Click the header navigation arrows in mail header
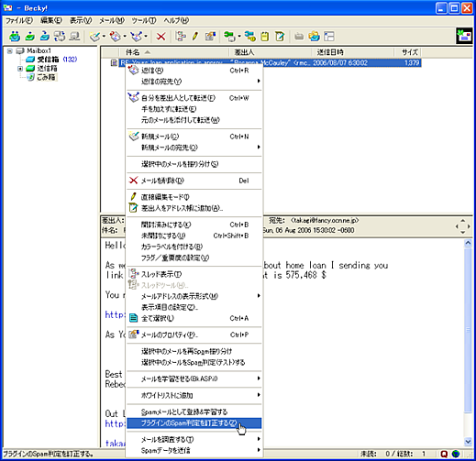 (462, 226)
